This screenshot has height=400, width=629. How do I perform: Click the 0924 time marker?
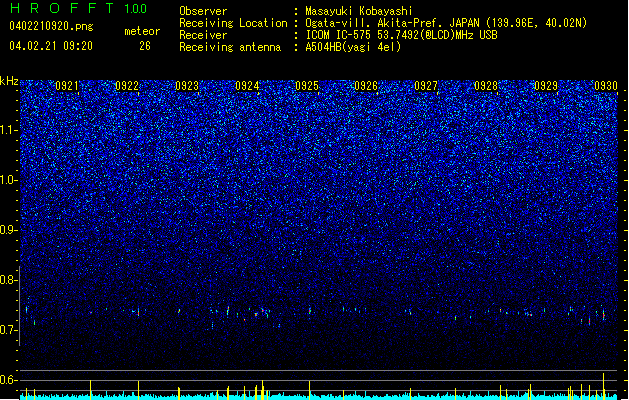tap(247, 86)
